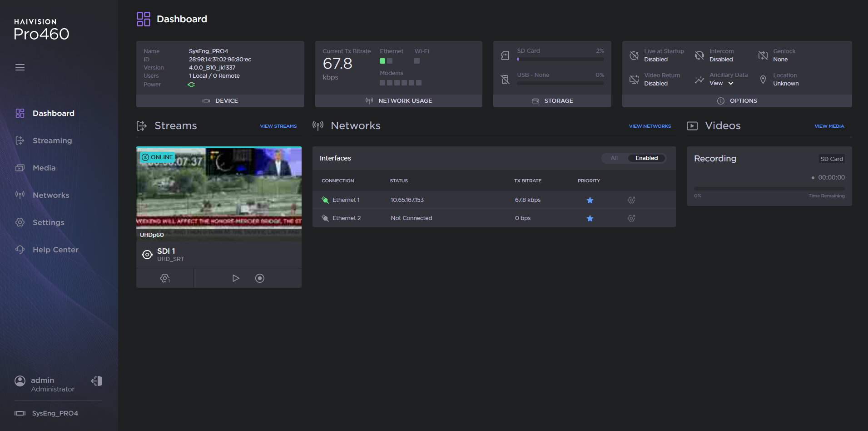Expand the Network Usage panel footer

pos(399,101)
